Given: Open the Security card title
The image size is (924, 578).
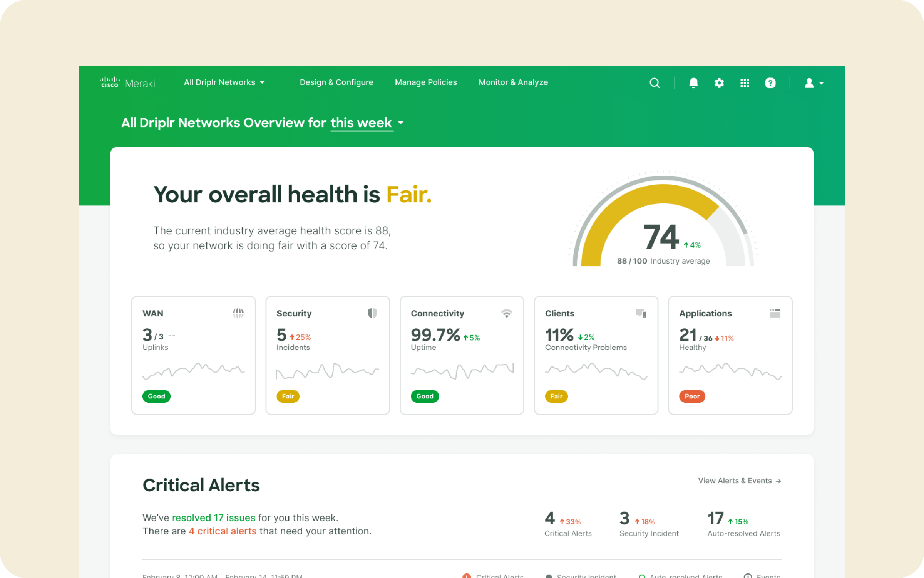Looking at the screenshot, I should [294, 314].
